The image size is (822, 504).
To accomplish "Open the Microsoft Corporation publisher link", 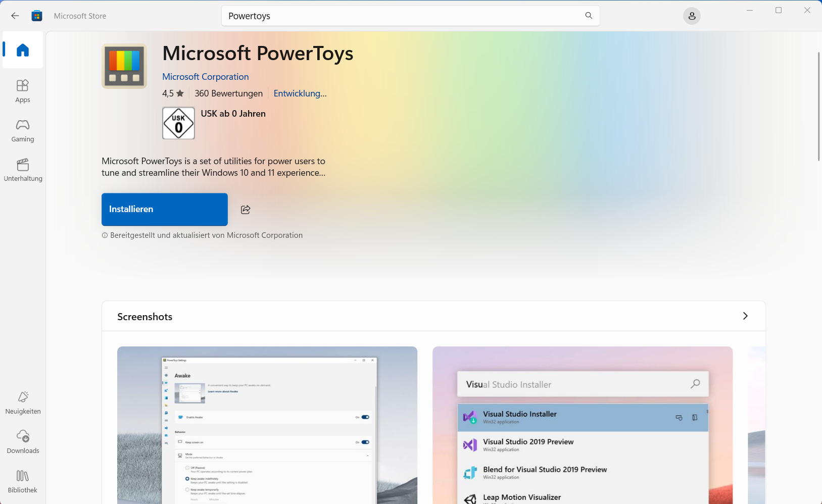I will 205,77.
